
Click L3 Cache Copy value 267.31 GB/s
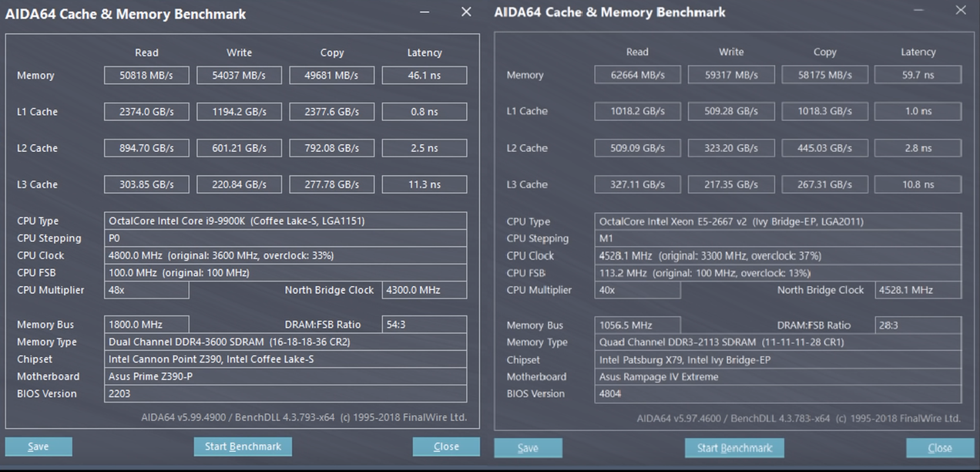coord(824,184)
